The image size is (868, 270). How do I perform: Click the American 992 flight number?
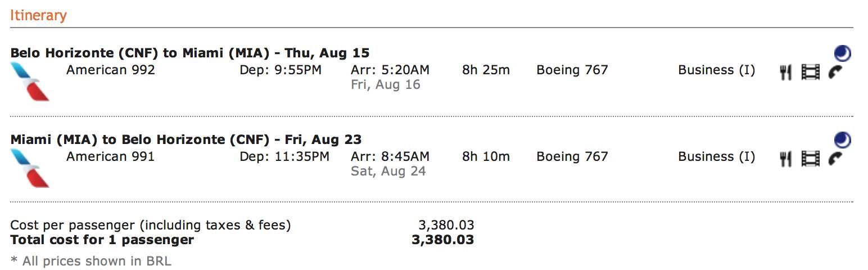pos(110,70)
